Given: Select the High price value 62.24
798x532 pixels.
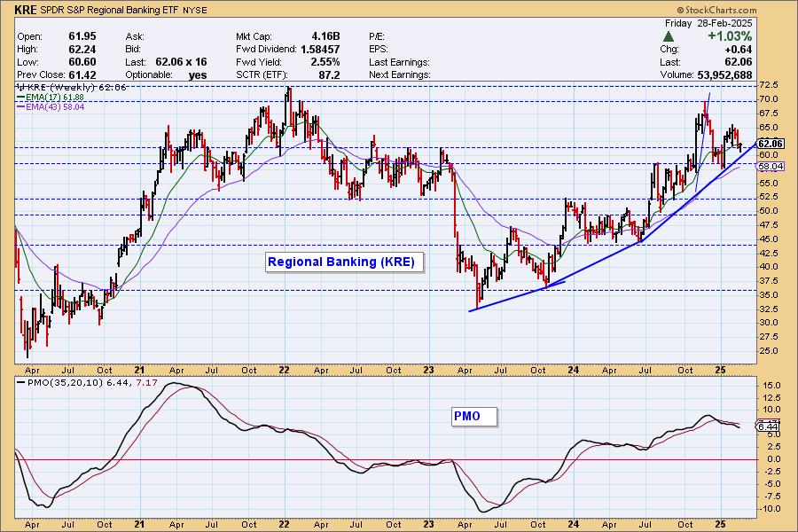Looking at the screenshot, I should (x=82, y=49).
